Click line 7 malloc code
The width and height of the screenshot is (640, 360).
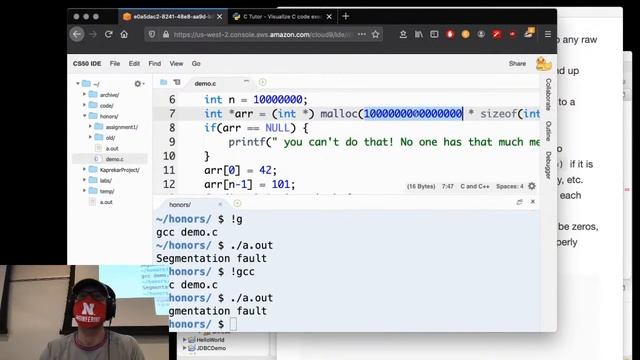coord(372,114)
